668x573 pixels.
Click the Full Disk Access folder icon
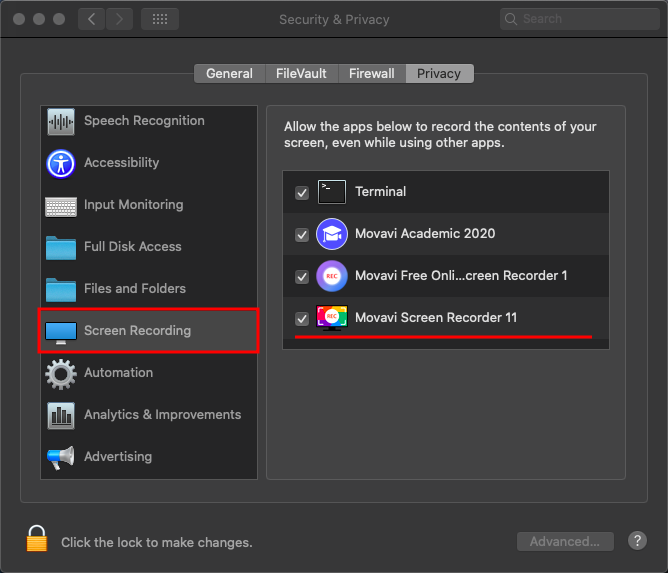61,248
